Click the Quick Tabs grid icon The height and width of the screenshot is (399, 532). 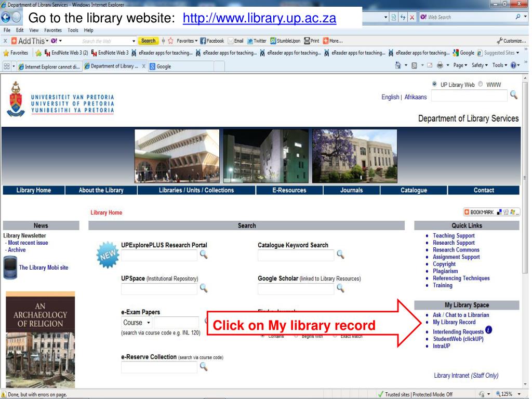pos(6,66)
